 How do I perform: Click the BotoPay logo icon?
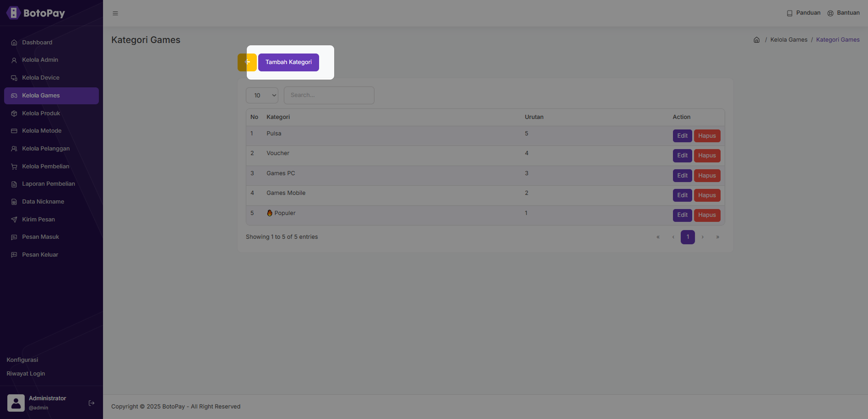pos(13,13)
